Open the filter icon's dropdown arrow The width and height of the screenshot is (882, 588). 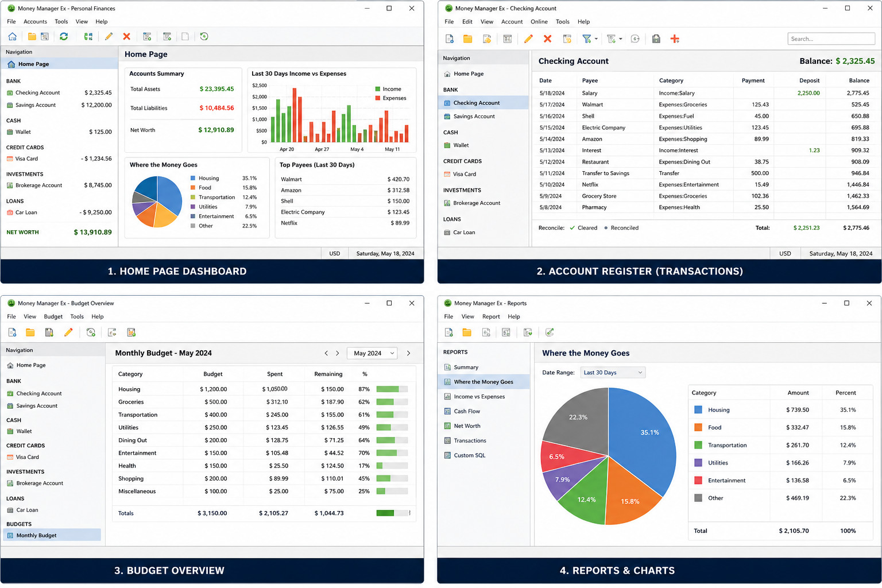pos(596,39)
